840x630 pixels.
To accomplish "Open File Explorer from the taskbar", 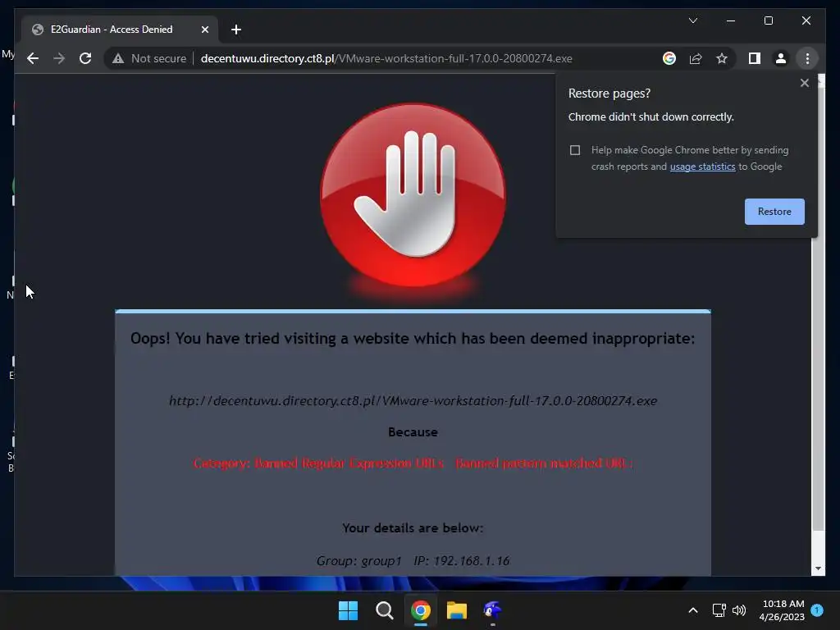I will coord(456,610).
